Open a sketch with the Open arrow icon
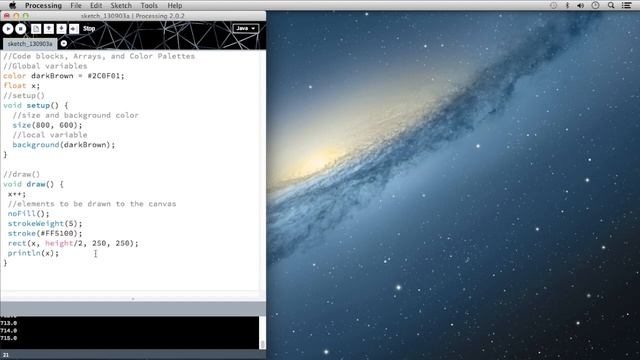Viewport: 640px width, 360px height. [49, 29]
